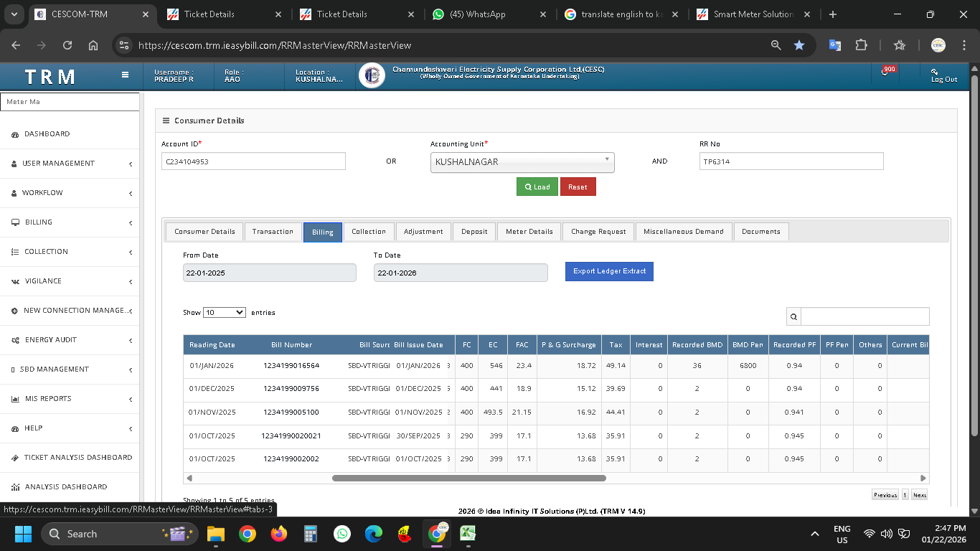Viewport: 980px width, 551px height.
Task: Click the search magnifier icon above the table
Action: click(x=793, y=316)
